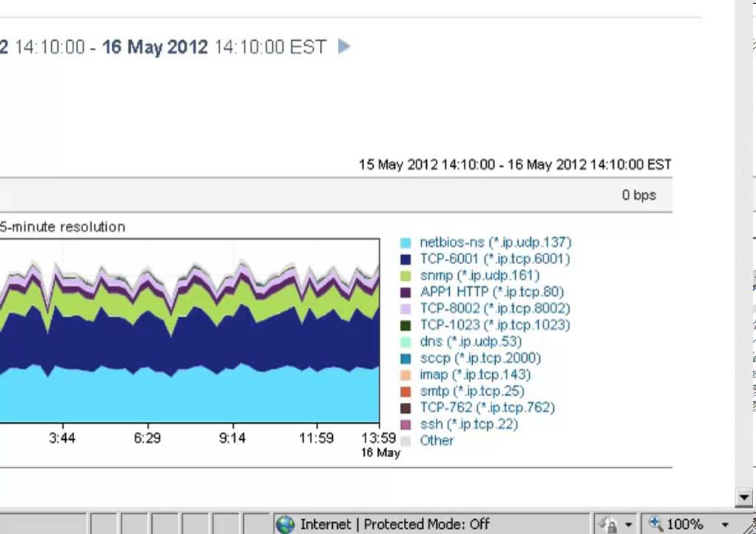Click the smtp orange legend swatch

(405, 392)
